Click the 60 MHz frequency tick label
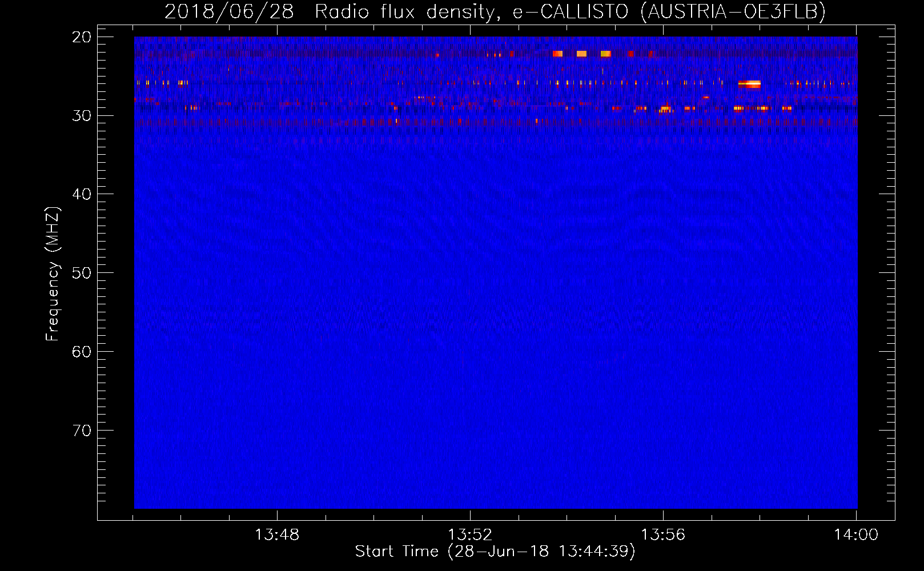The width and height of the screenshot is (924, 571). point(82,351)
